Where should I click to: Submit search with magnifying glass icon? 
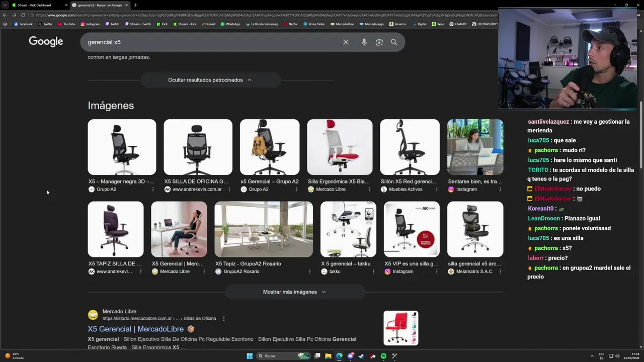point(394,42)
